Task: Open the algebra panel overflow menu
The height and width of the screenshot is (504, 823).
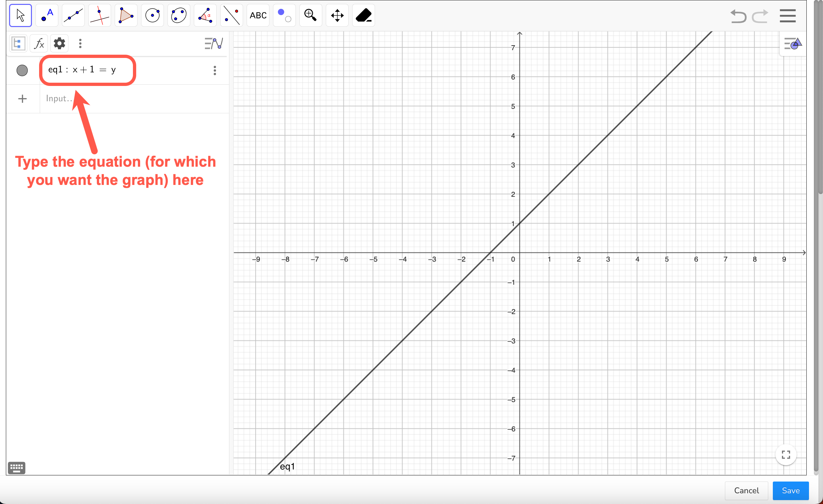Action: coord(80,43)
